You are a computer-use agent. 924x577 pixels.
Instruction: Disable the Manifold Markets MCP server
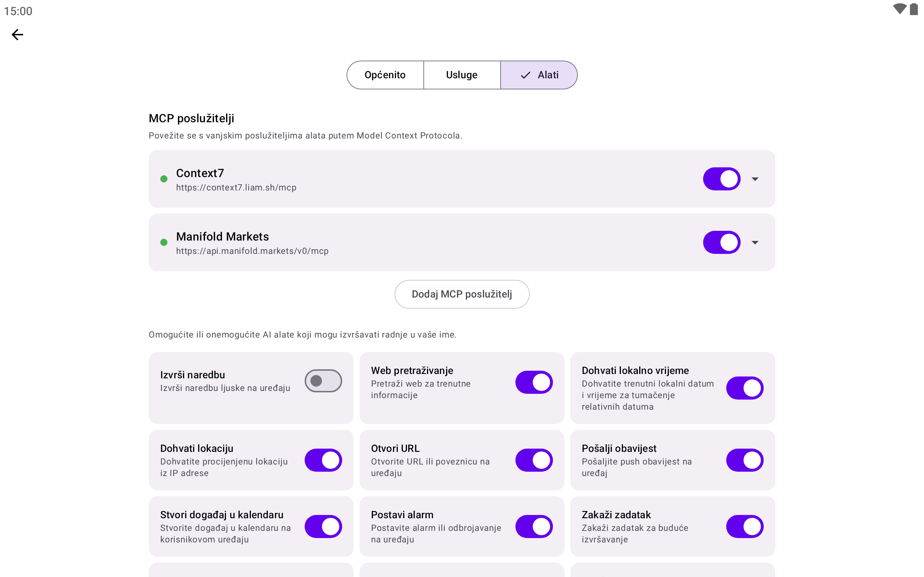pyautogui.click(x=721, y=242)
